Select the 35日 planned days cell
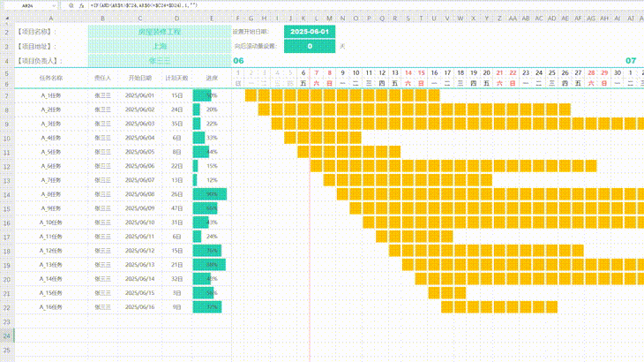 tap(177, 124)
